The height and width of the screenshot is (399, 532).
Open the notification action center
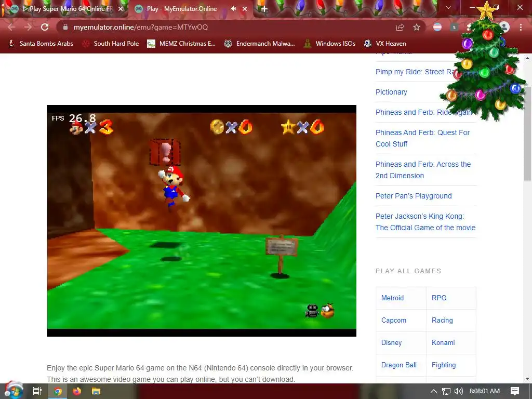coord(515,391)
